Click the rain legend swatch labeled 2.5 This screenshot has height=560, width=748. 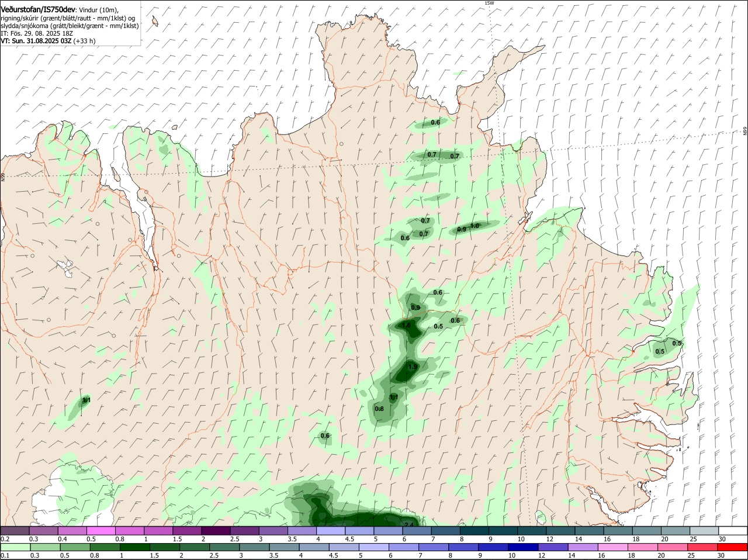click(x=224, y=547)
